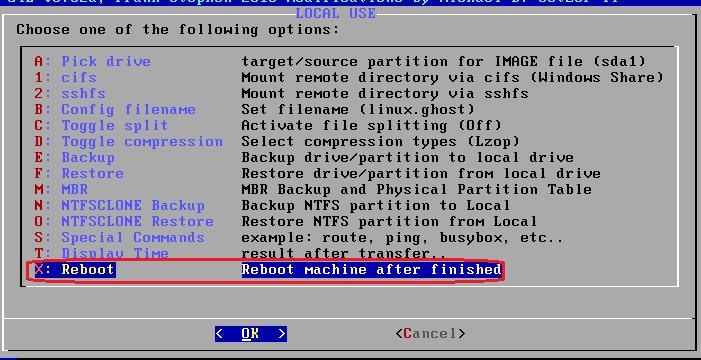The height and width of the screenshot is (360, 701).
Task: Click 'Backup drive/partition to local drive' text
Action: click(x=408, y=157)
